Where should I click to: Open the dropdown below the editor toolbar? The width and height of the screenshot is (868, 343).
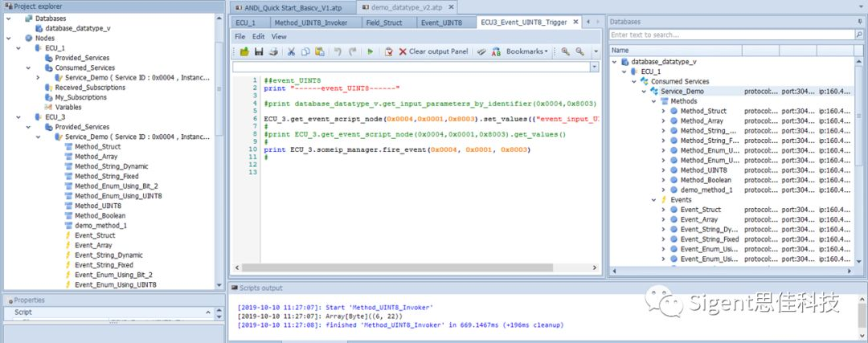594,67
